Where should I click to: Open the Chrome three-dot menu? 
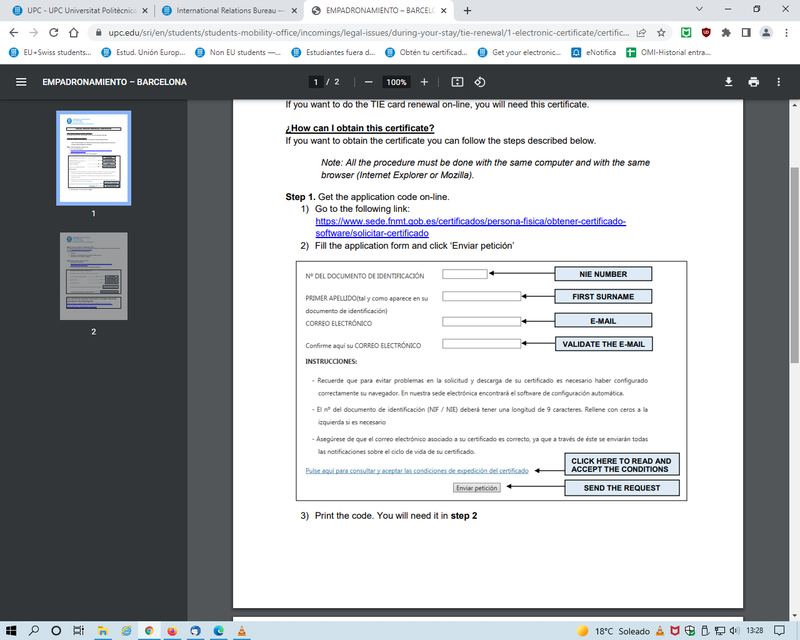coord(786,33)
